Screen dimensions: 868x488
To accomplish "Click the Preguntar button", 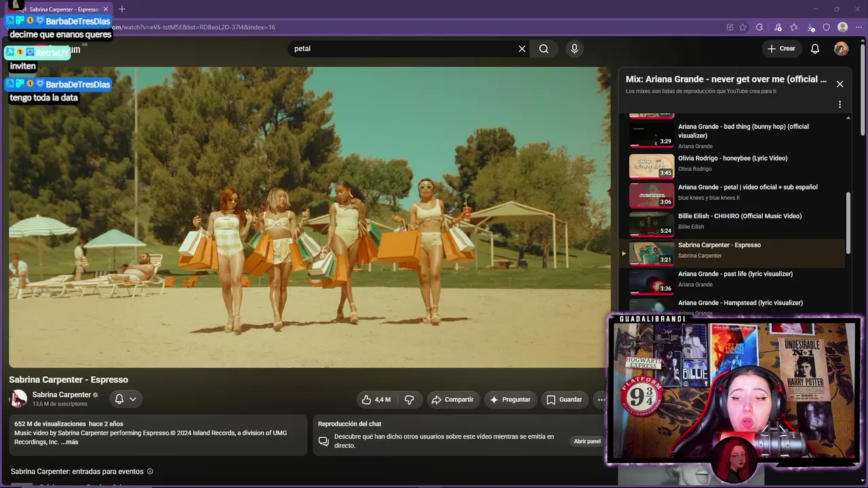I will point(510,400).
